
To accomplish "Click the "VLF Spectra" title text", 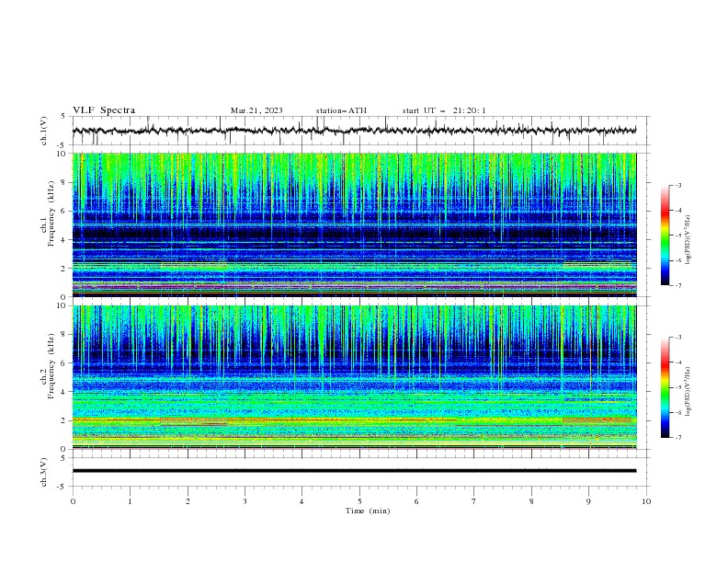I will click(104, 110).
